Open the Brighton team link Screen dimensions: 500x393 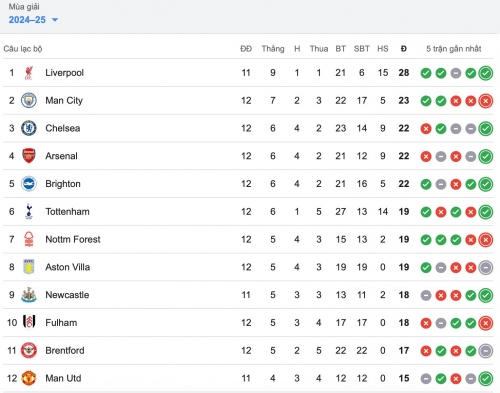pyautogui.click(x=63, y=184)
